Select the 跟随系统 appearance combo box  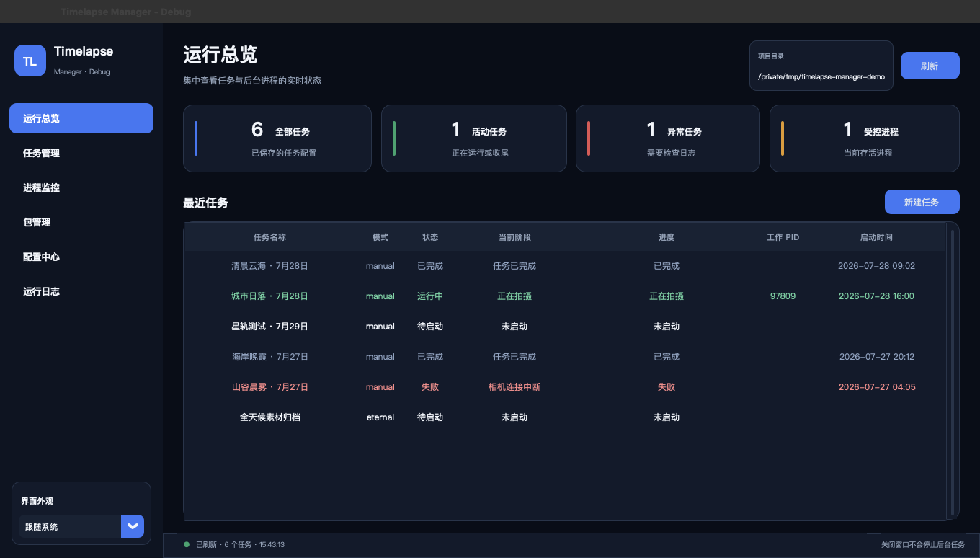[x=81, y=526]
